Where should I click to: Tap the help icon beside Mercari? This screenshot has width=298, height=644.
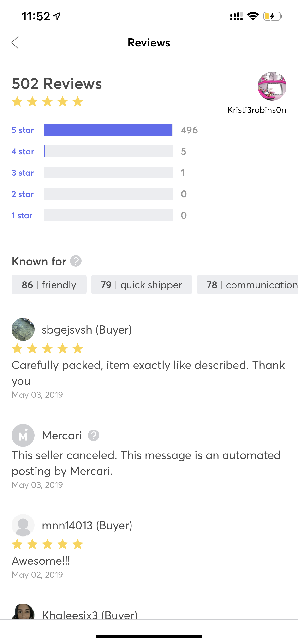(93, 436)
